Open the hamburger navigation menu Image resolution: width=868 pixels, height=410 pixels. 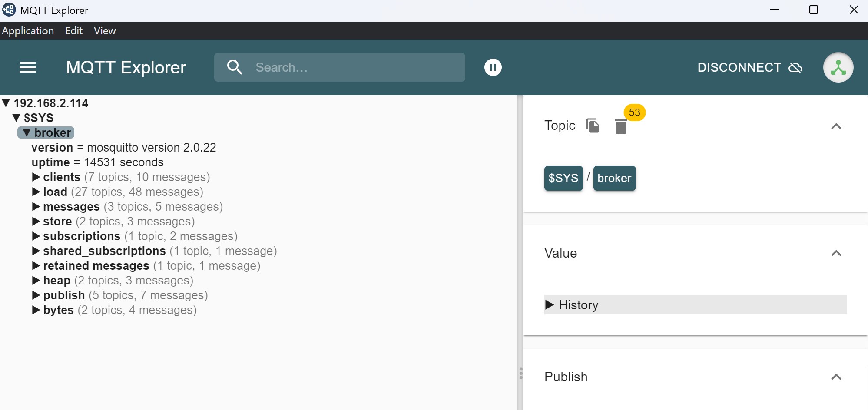pyautogui.click(x=28, y=67)
